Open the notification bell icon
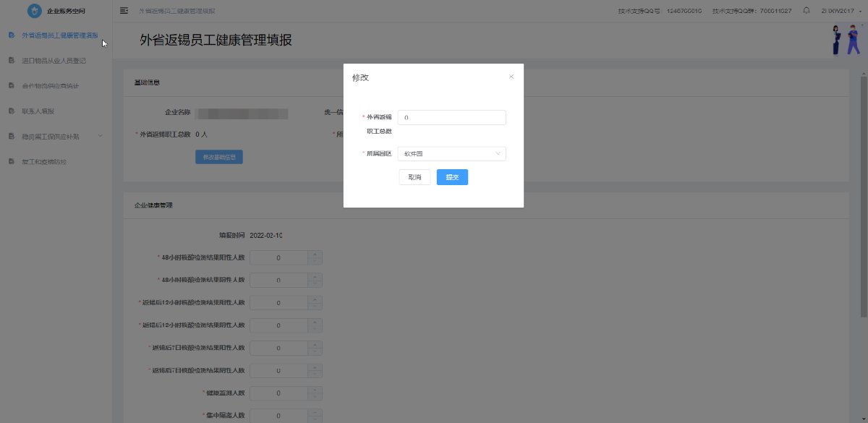Screen dimensions: 868x423 click(x=806, y=11)
